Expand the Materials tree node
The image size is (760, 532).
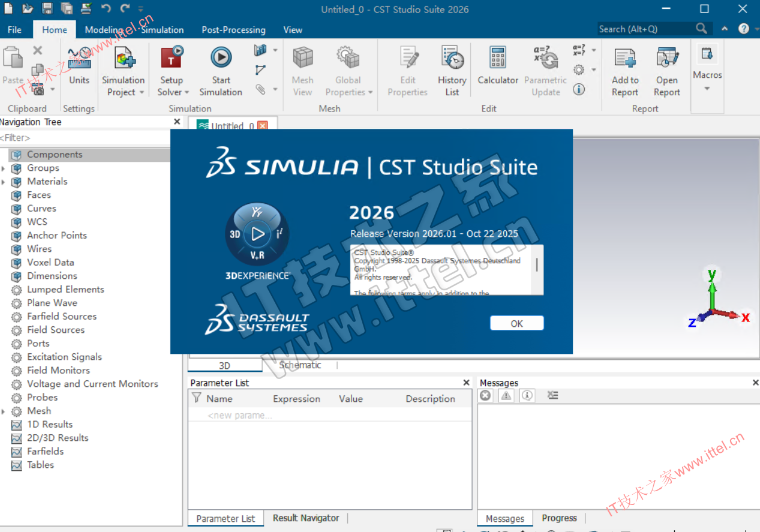click(4, 182)
